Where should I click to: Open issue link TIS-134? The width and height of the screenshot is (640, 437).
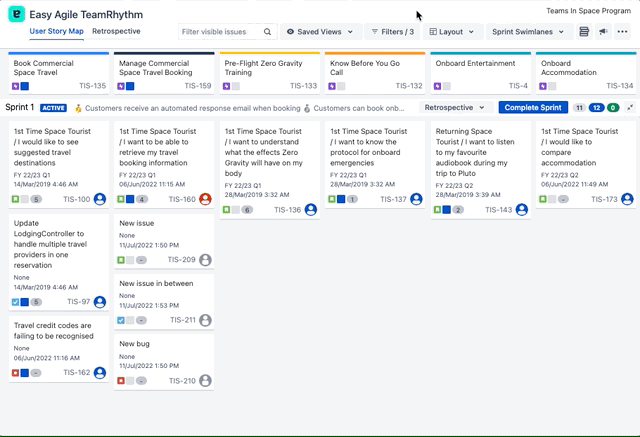click(x=620, y=86)
